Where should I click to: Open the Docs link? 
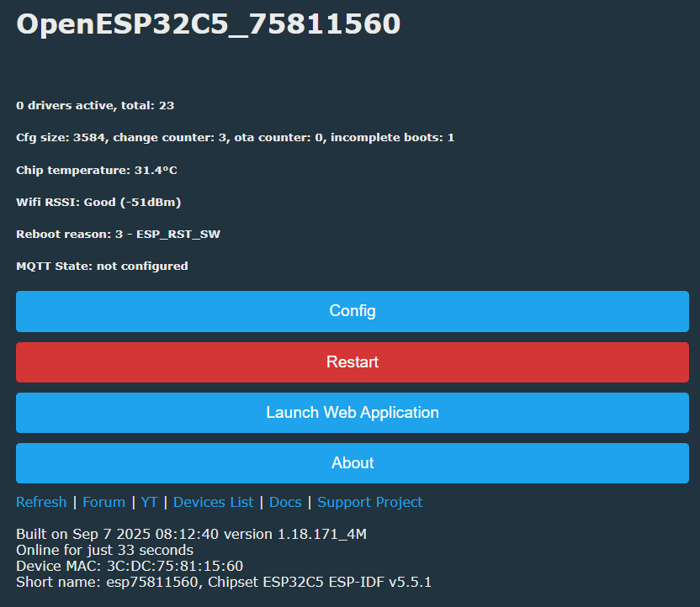tap(285, 502)
